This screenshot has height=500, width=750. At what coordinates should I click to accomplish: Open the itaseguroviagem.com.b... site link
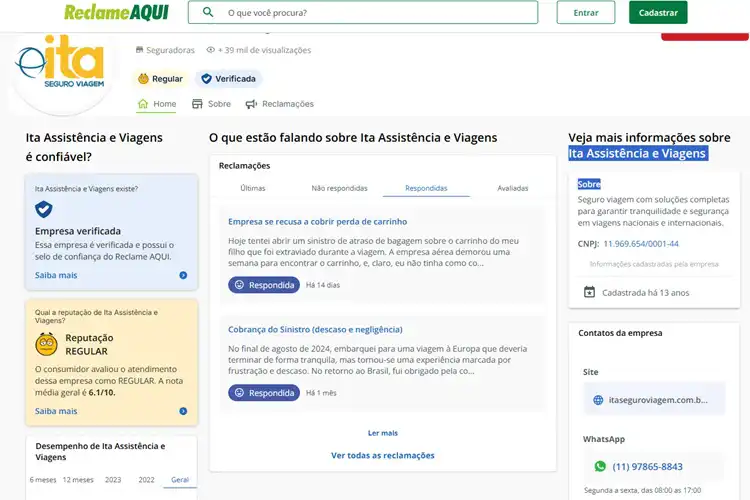pyautogui.click(x=658, y=400)
